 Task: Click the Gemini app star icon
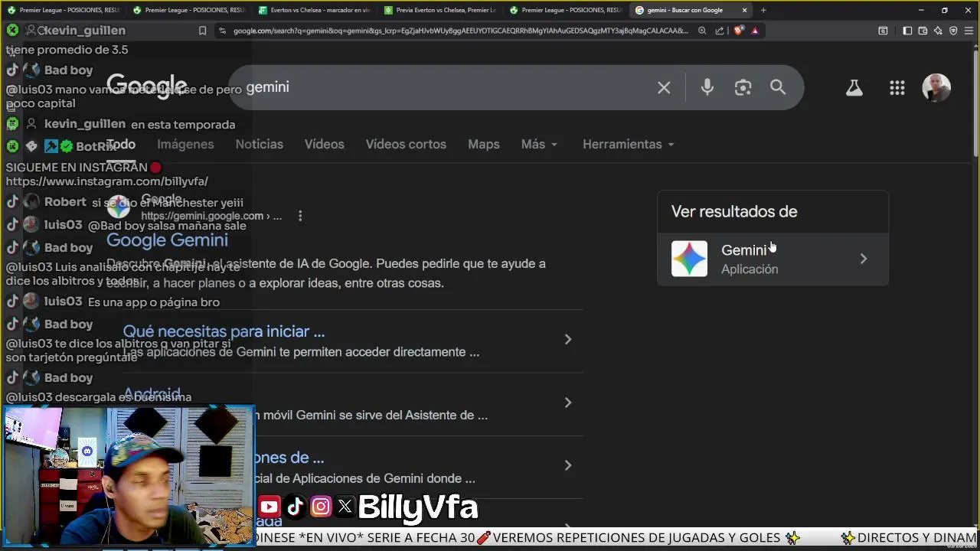(689, 259)
